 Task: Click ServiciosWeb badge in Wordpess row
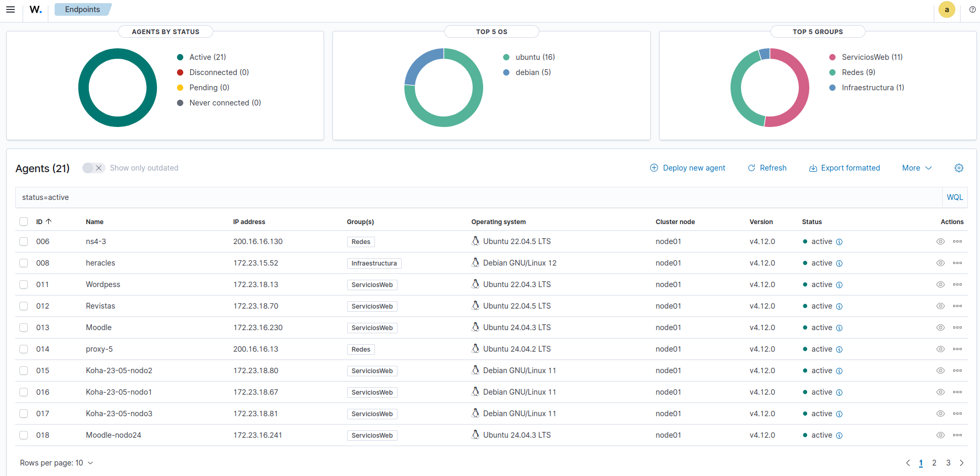pos(372,285)
